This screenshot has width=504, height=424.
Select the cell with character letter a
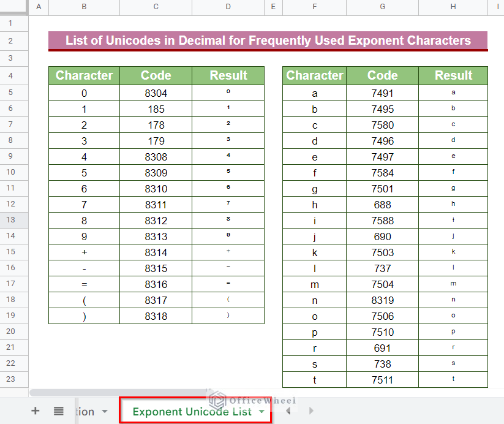pyautogui.click(x=314, y=92)
